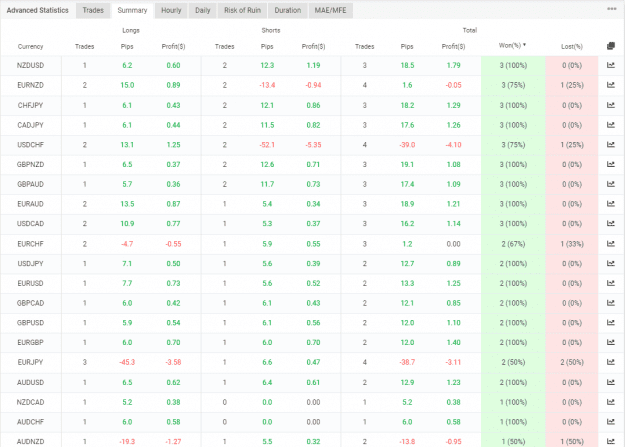Sort by Total Pips column header
625x447 pixels.
point(407,47)
